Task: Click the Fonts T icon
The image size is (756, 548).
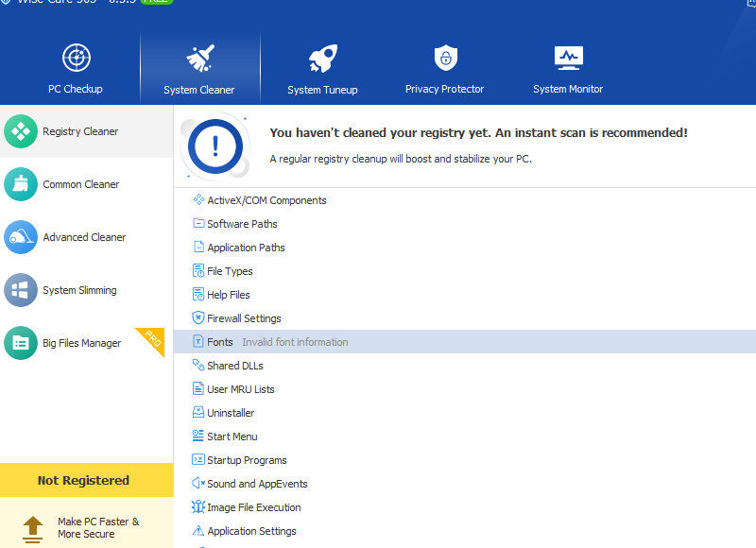Action: coord(198,341)
